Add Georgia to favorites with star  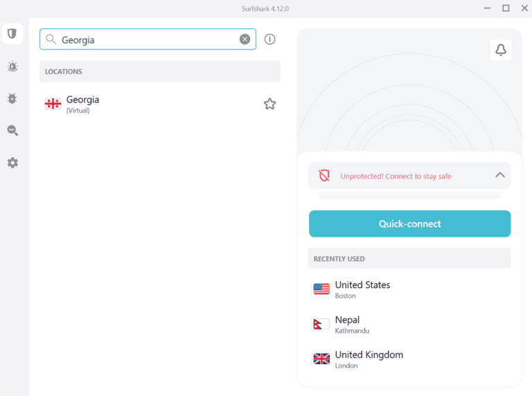(x=269, y=104)
